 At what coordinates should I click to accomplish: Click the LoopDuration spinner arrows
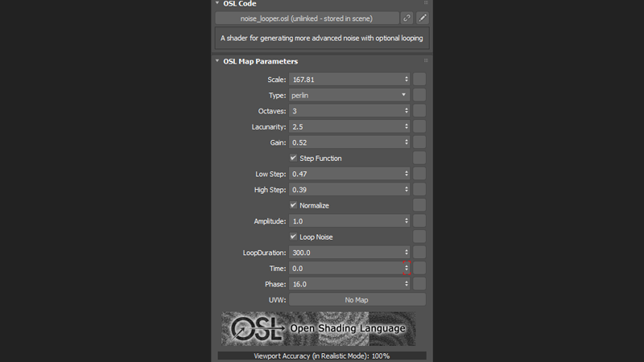[x=407, y=253]
